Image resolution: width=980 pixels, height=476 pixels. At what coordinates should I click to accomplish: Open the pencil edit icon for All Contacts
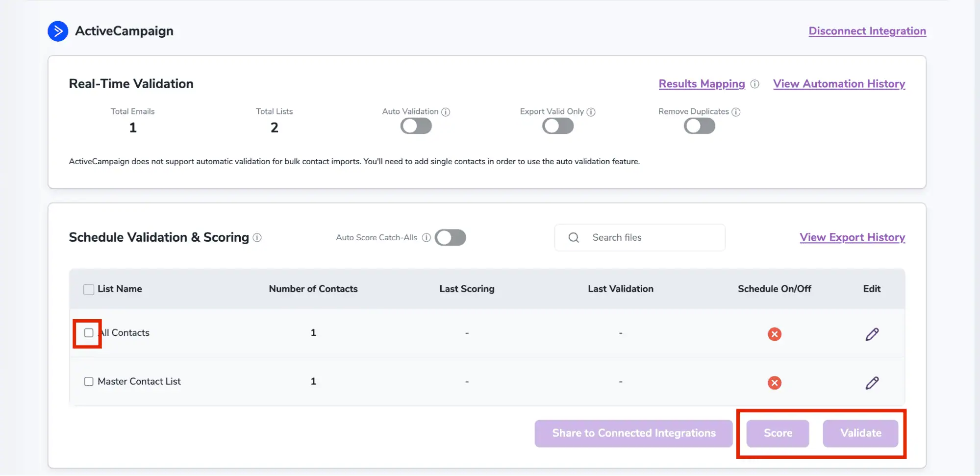[x=872, y=334]
